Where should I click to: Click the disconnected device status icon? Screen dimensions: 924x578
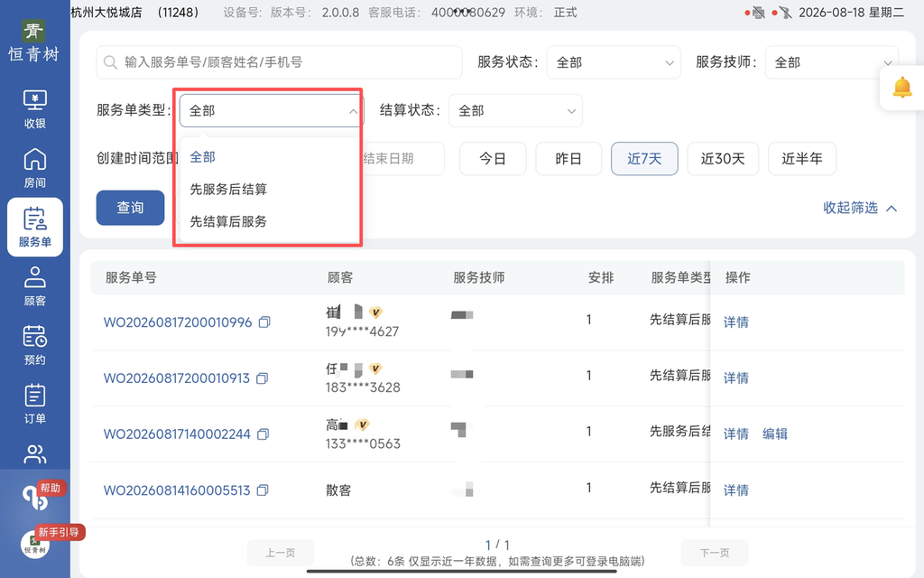click(785, 13)
